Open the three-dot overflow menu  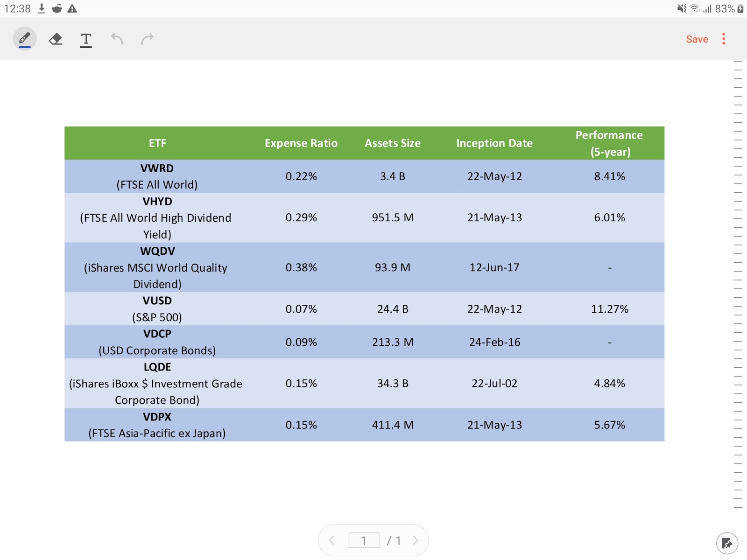723,39
